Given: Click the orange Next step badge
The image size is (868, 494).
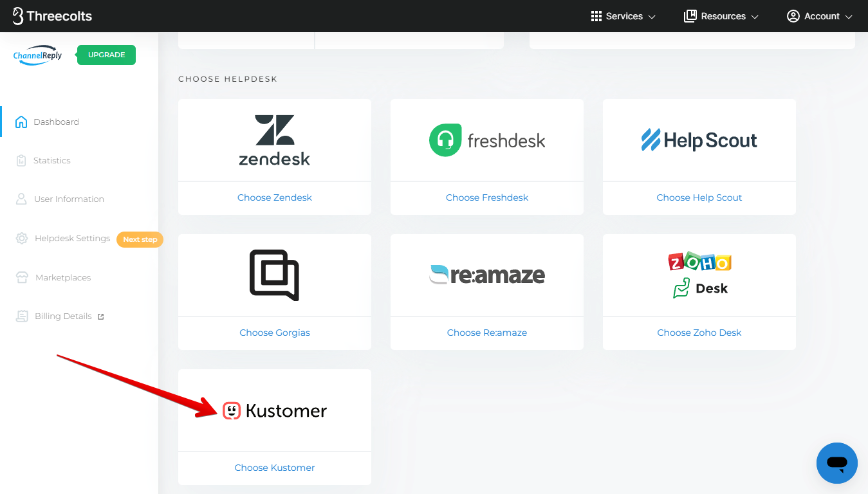Looking at the screenshot, I should 140,239.
